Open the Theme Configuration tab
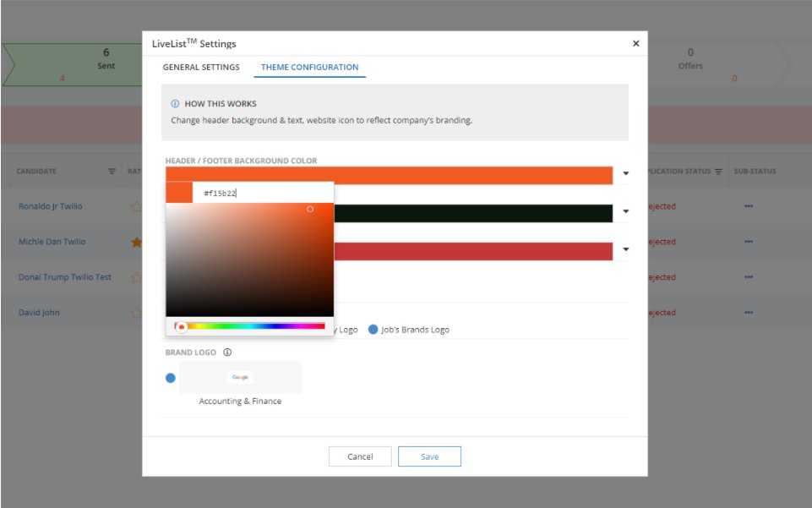The height and width of the screenshot is (508, 812). click(310, 67)
